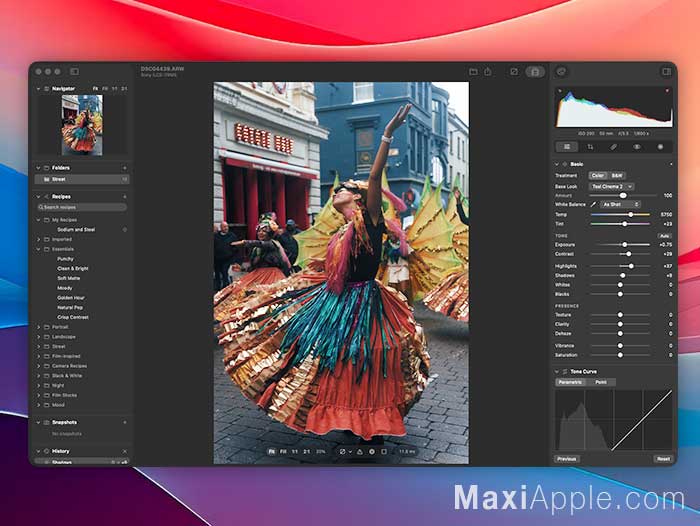Clear History with the X icon
This screenshot has height=526, width=700.
click(125, 451)
